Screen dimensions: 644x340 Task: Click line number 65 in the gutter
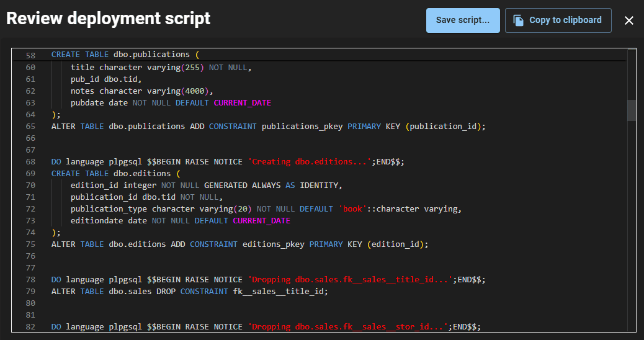[30, 127]
